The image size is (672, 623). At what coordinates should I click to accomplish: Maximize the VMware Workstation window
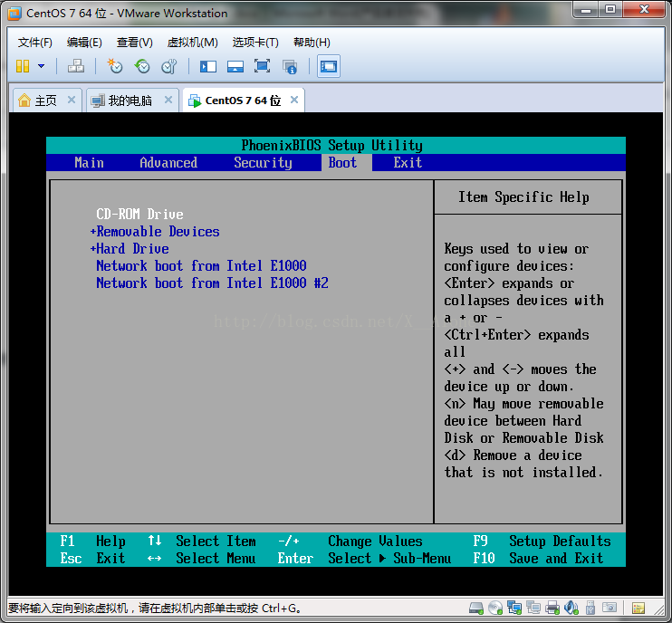click(x=610, y=9)
